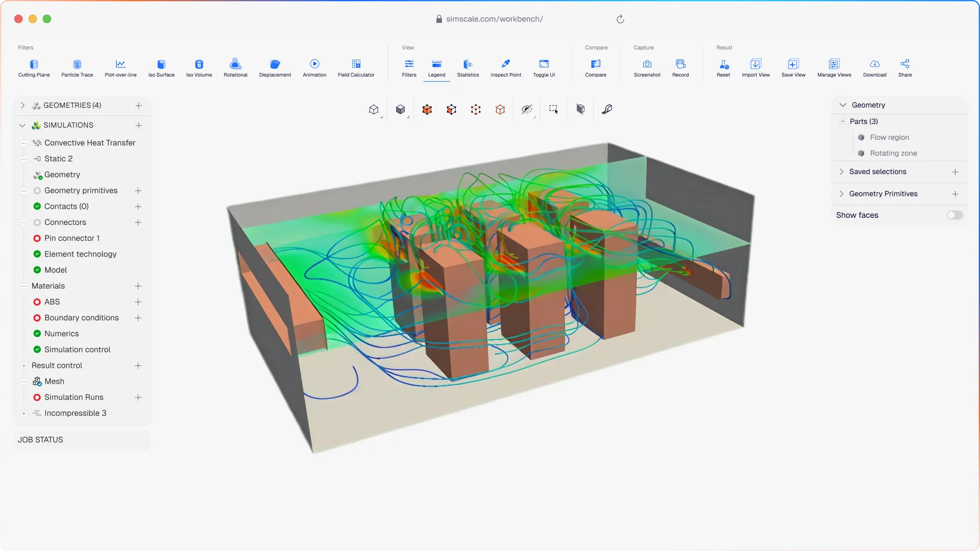Activate the Inspect Point tool
This screenshot has width=980, height=551.
point(506,68)
